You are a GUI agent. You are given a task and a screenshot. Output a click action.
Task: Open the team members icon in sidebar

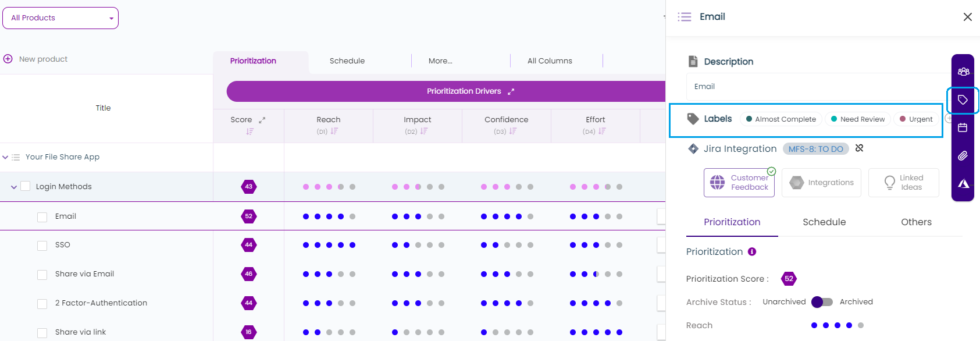[963, 72]
